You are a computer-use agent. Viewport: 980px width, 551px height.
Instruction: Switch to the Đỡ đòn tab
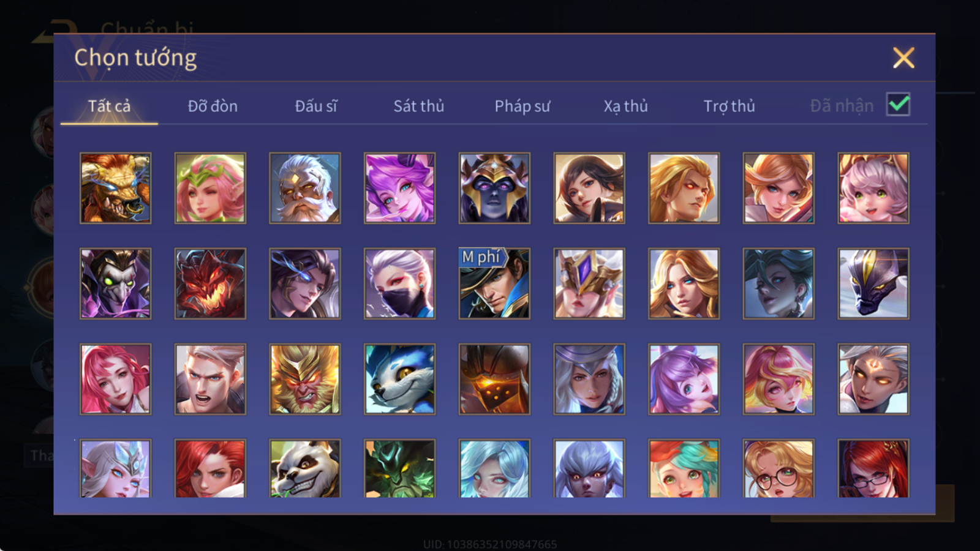click(213, 106)
